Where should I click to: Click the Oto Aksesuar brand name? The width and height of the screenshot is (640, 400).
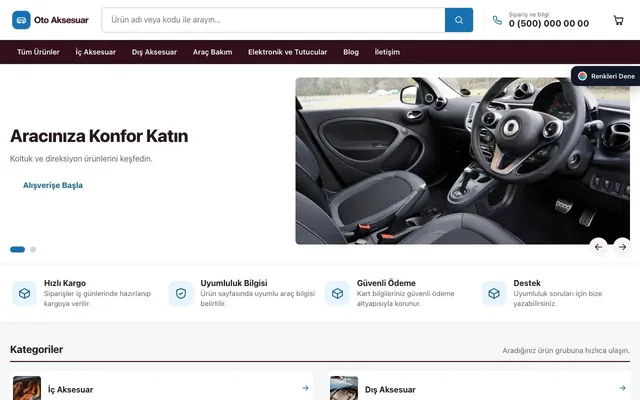click(61, 20)
